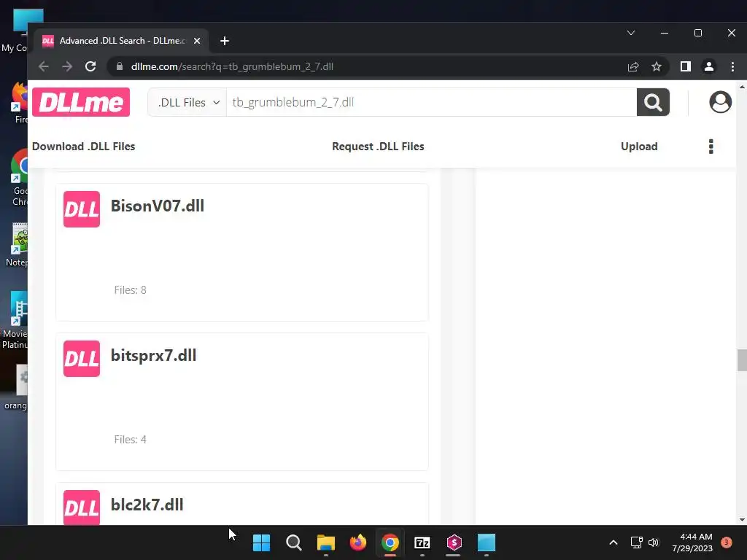
Task: Select the Advanced .DLL Search tab
Action: 122,41
